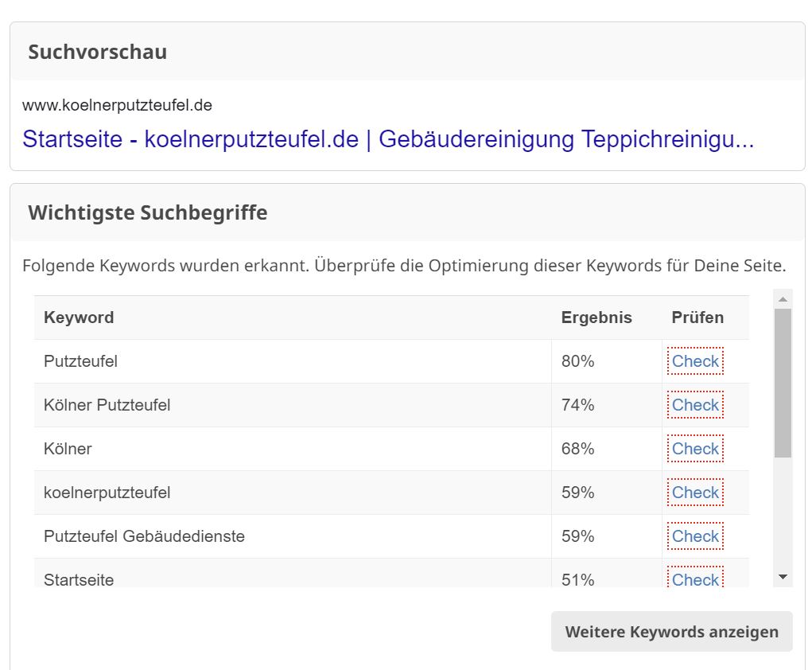This screenshot has width=812, height=670.
Task: Click the 80% result value
Action: point(577,361)
